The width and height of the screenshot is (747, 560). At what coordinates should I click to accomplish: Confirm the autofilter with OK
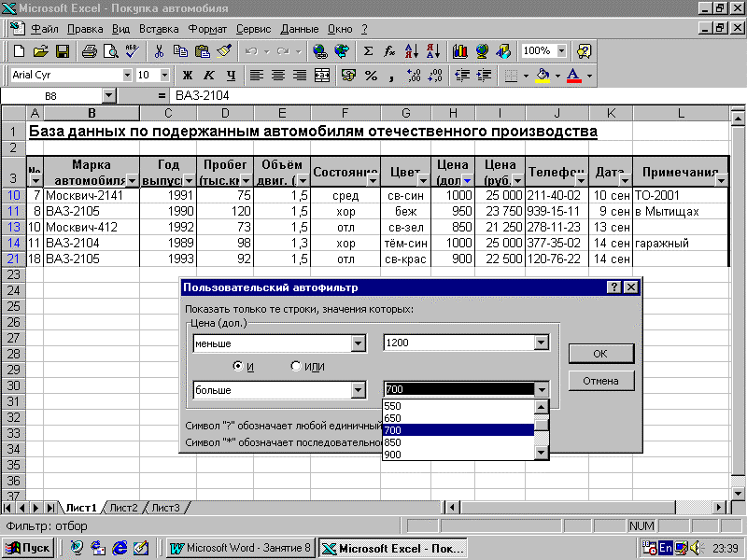click(600, 354)
